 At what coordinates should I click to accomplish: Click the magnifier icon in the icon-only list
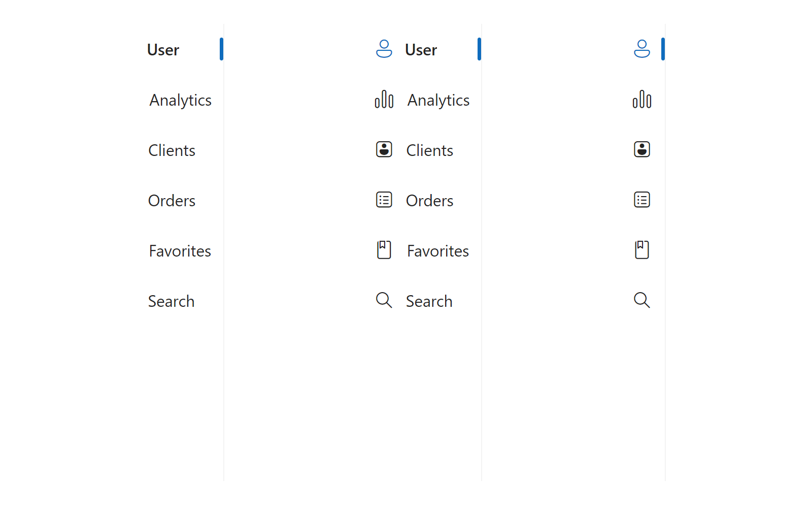(x=642, y=300)
